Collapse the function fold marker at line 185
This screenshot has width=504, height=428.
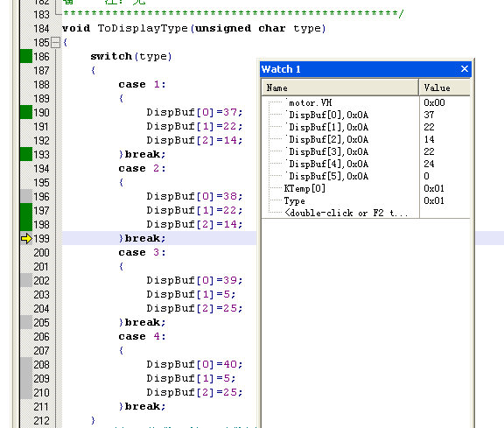coord(56,42)
